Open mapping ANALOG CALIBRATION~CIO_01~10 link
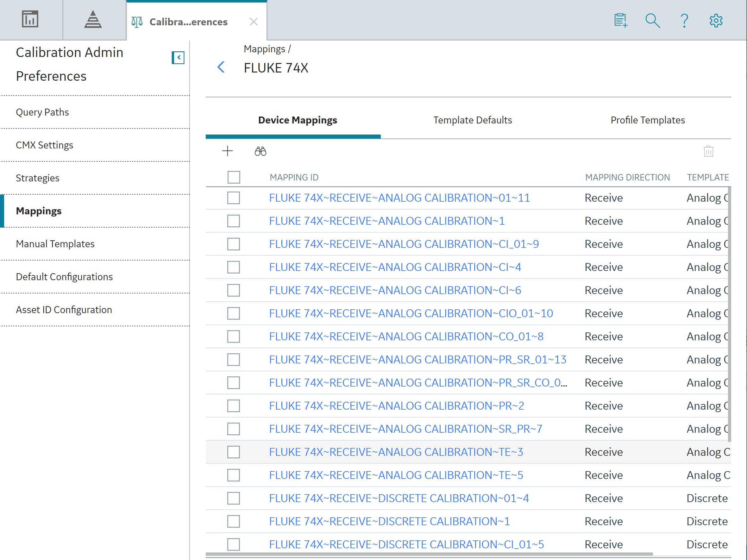 tap(411, 313)
